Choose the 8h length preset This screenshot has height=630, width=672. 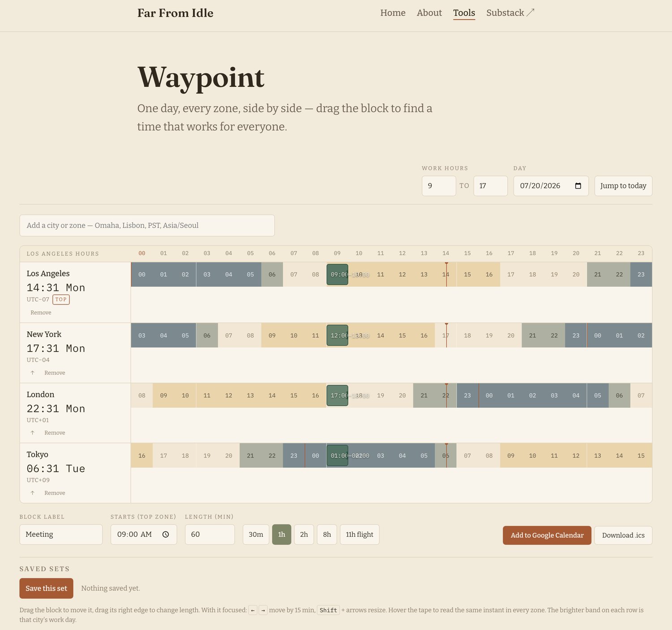tap(327, 534)
